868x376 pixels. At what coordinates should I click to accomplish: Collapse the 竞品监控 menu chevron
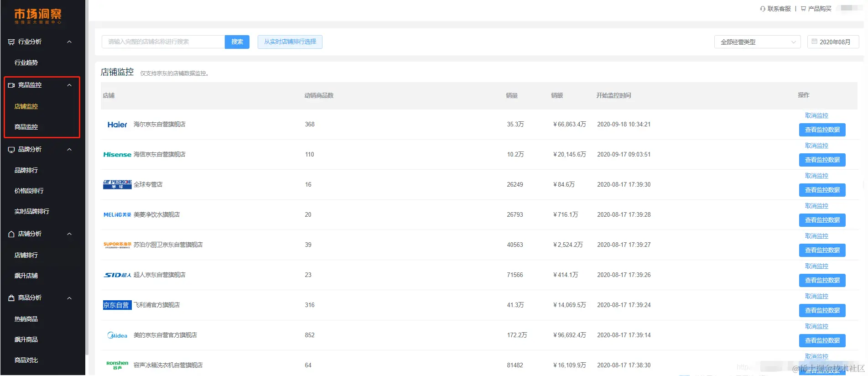pyautogui.click(x=69, y=85)
